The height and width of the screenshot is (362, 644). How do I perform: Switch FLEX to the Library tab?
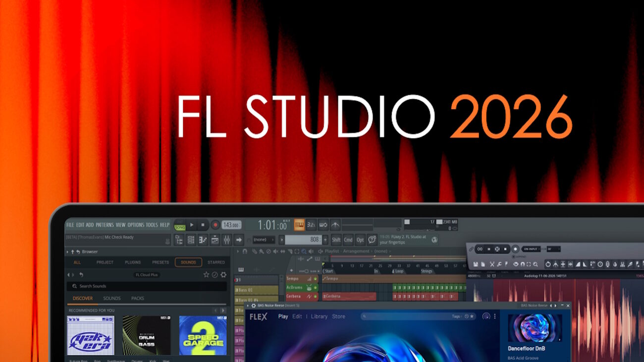[319, 316]
